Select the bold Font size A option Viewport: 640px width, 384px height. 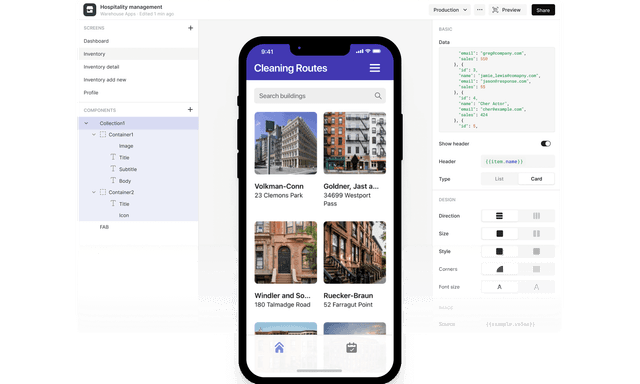tap(499, 287)
